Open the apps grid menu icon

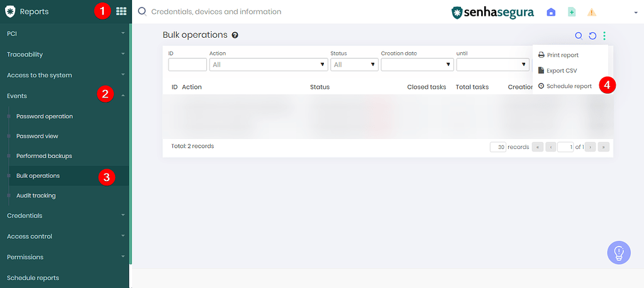tap(121, 11)
